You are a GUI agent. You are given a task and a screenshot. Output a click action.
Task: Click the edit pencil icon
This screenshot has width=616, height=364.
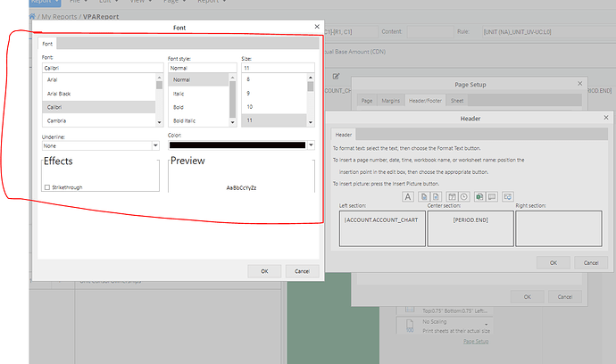point(336,77)
